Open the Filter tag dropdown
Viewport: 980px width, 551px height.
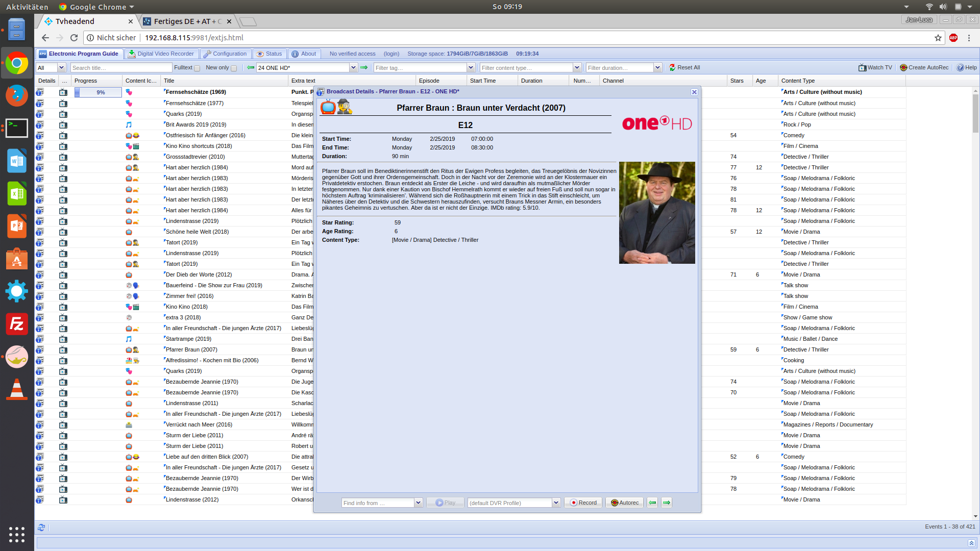pyautogui.click(x=471, y=67)
